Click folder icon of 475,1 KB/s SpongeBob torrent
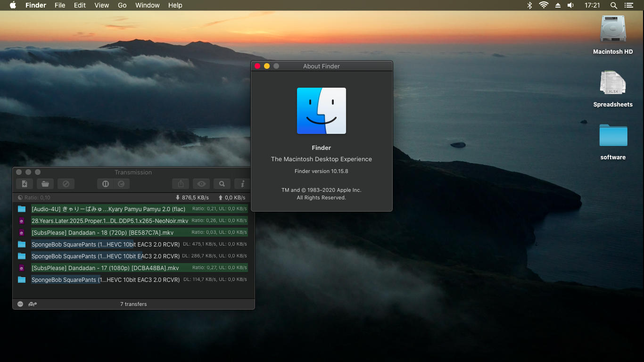 coord(22,244)
